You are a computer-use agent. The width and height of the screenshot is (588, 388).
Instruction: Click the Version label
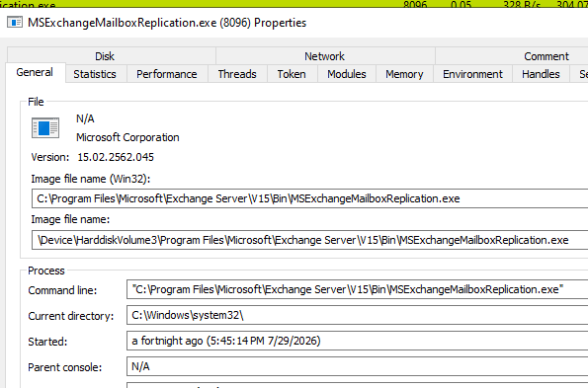(x=50, y=157)
